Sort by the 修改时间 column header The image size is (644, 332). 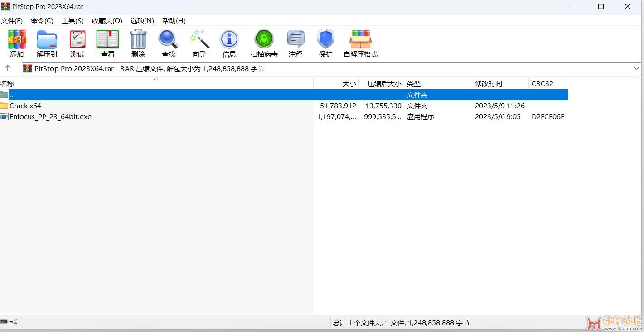pos(500,83)
